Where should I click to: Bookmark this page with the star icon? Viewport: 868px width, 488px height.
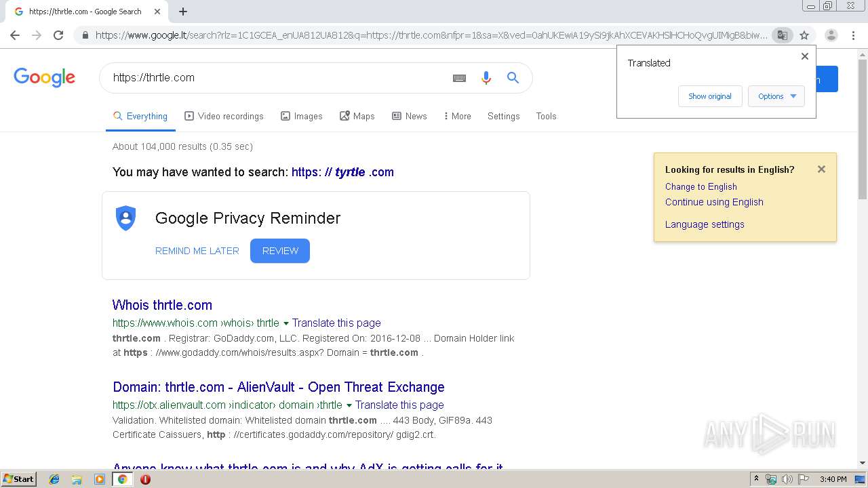pyautogui.click(x=804, y=35)
